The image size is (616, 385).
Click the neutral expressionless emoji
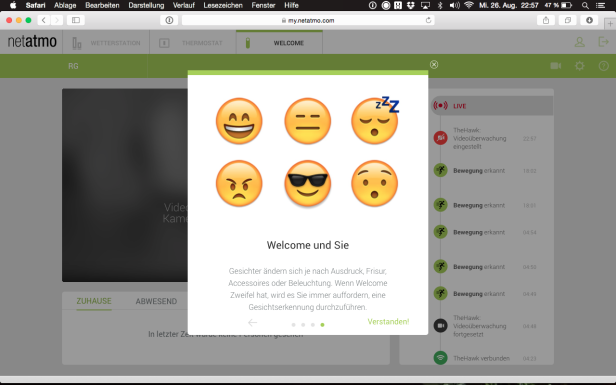[x=308, y=121]
